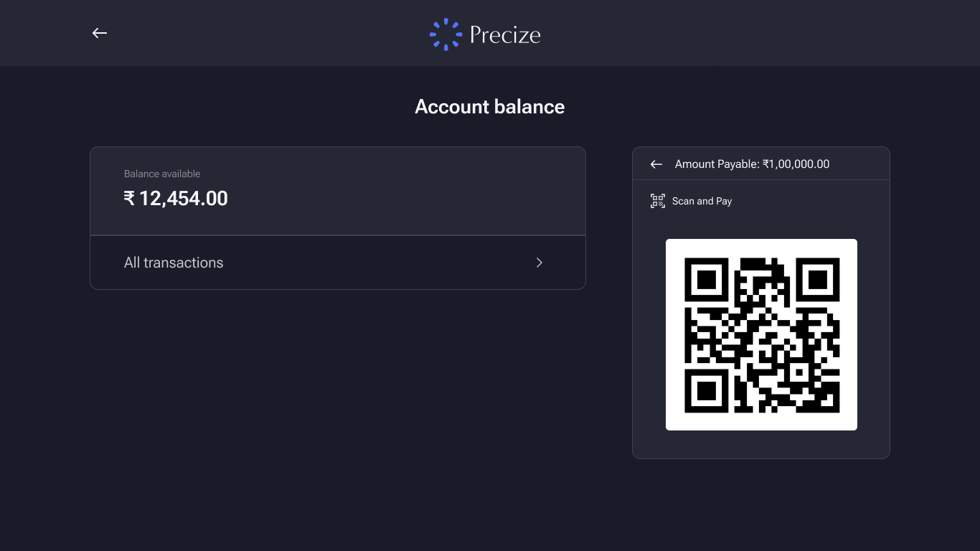Click the Precize wordmark text
This screenshot has width=980, height=551.
(505, 34)
